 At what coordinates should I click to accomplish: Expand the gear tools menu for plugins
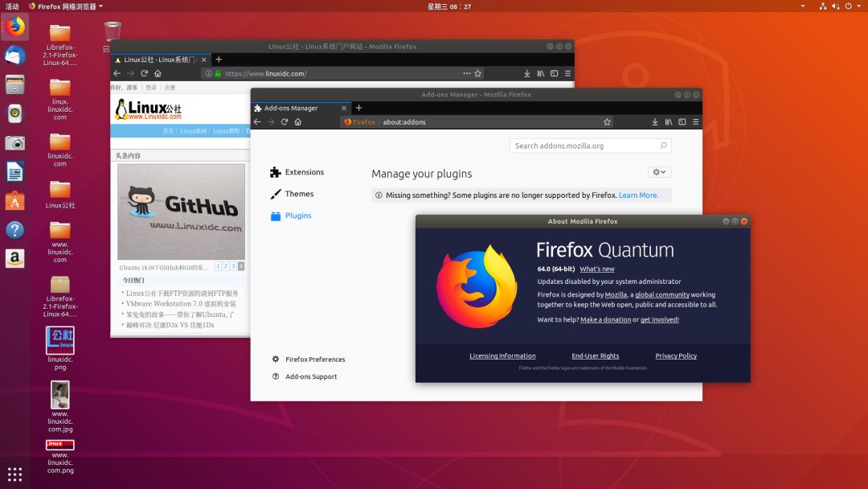(x=659, y=172)
